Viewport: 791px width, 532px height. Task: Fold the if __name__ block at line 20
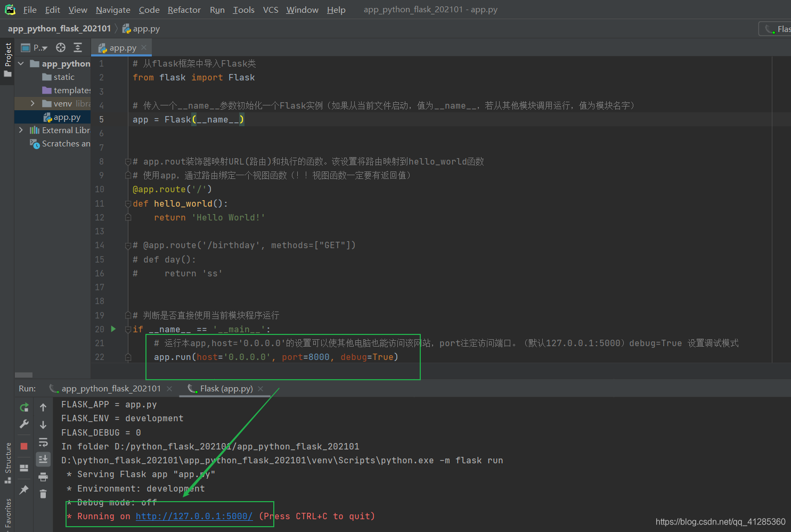point(128,330)
